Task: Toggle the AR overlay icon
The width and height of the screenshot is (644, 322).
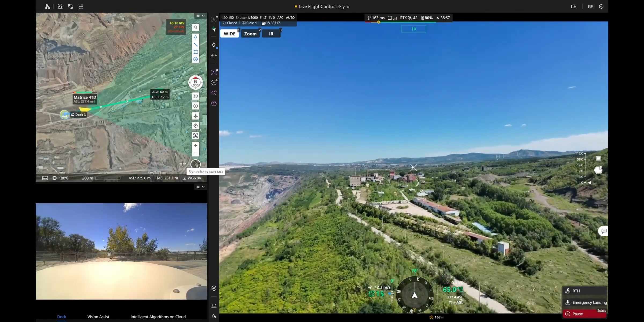Action: point(214,288)
